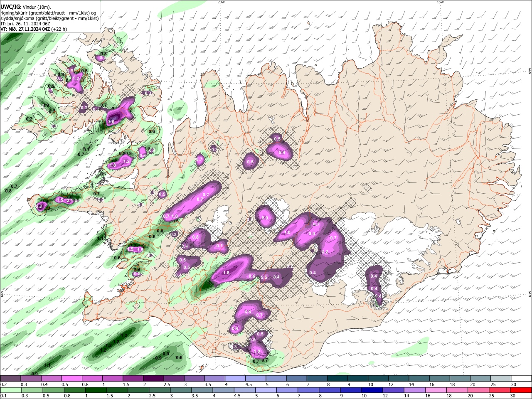The width and height of the screenshot is (532, 399).
Task: Pick upper legend bright pink swatch starting at 0.5
Action: pos(72,379)
